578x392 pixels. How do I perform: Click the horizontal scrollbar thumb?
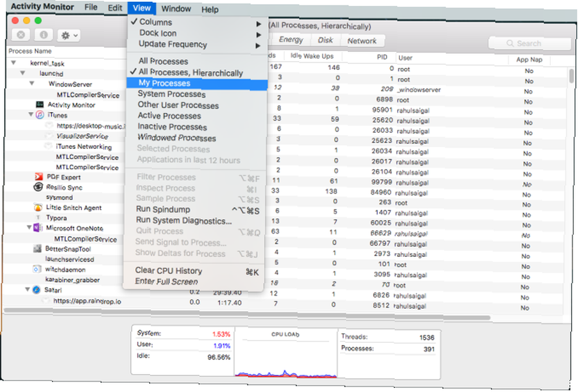pyautogui.click(x=247, y=313)
